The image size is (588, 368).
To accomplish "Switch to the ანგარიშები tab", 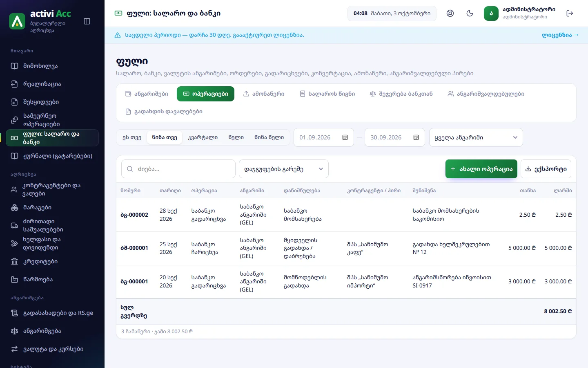I will coord(147,94).
